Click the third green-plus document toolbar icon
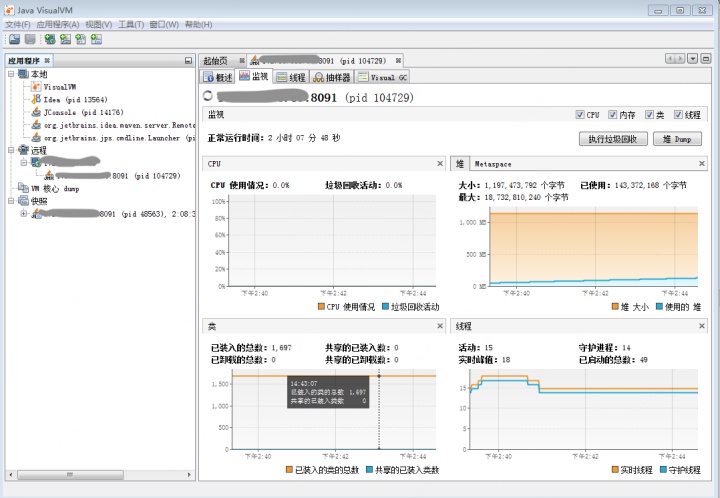 (x=81, y=39)
